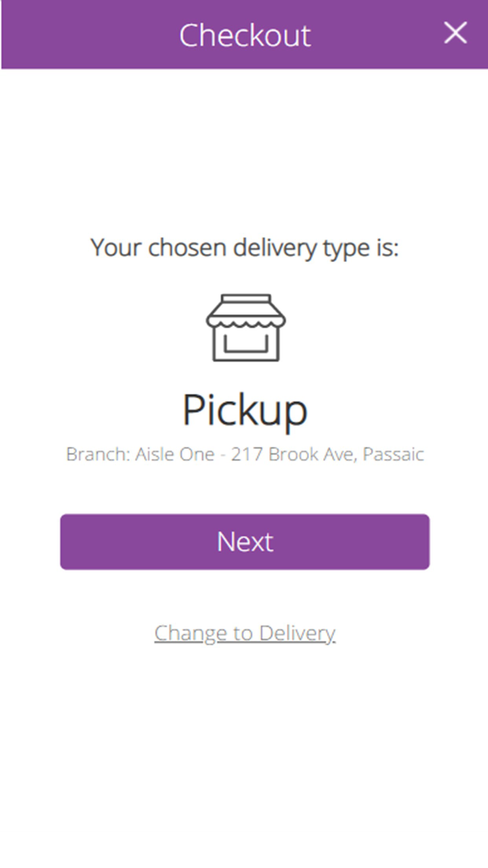Image resolution: width=488 pixels, height=868 pixels.
Task: Click the word 'Branch:' label
Action: [x=98, y=455]
